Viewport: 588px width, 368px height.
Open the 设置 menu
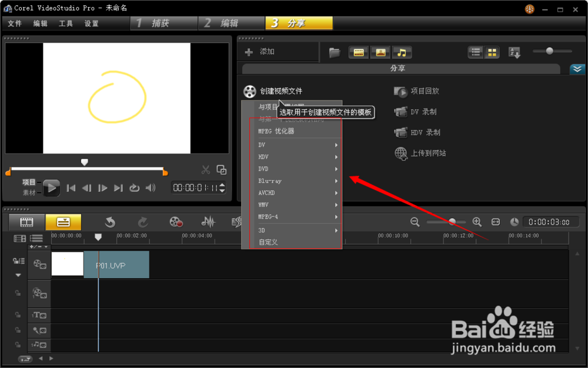click(x=91, y=24)
